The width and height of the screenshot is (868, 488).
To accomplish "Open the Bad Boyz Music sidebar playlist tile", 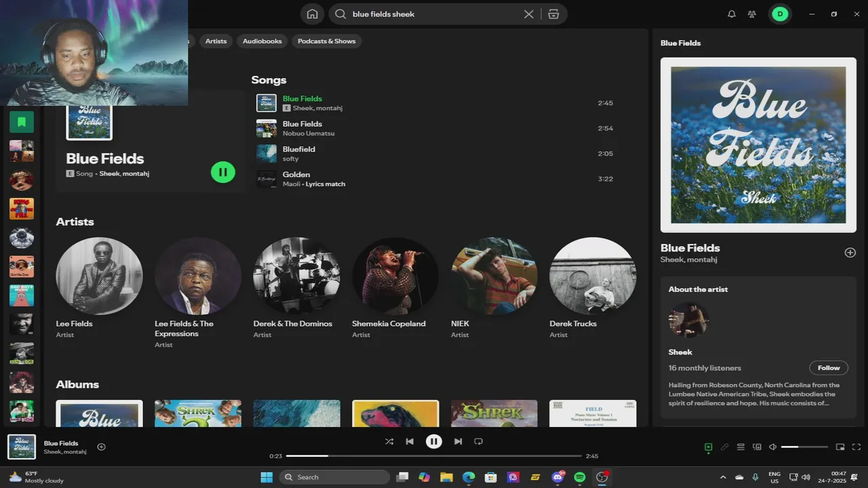I will (22, 296).
